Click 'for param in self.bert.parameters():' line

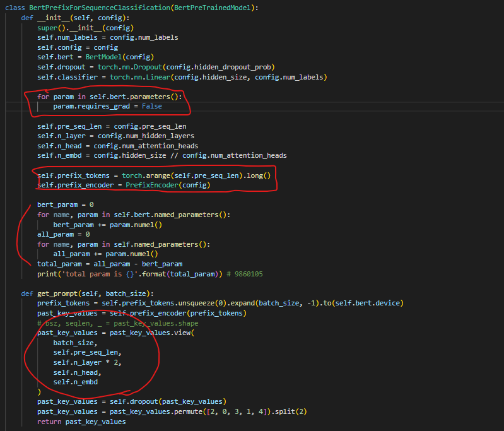point(110,97)
